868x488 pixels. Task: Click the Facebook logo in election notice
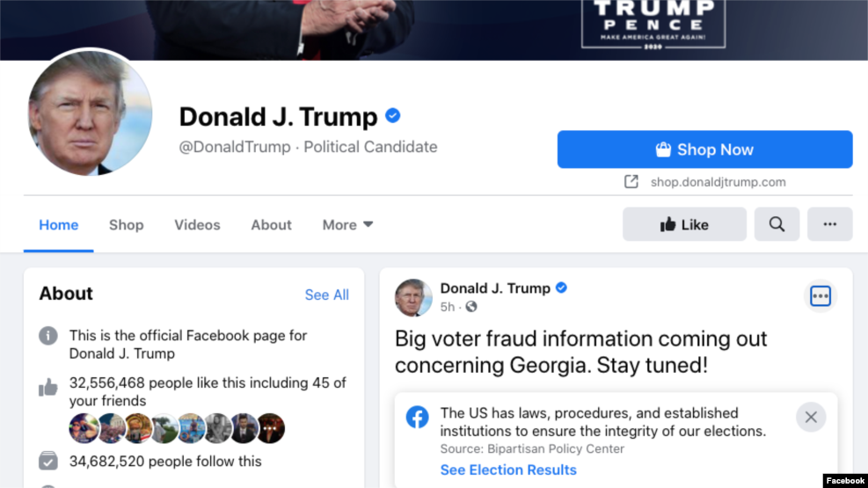(x=417, y=417)
